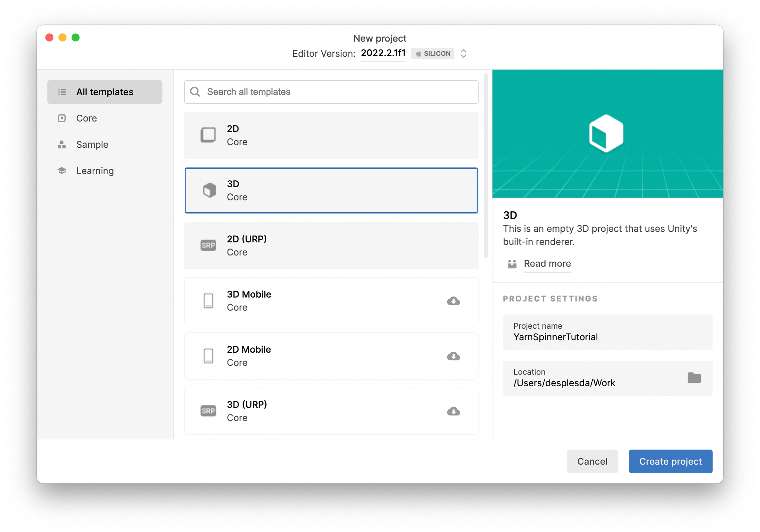Click download cloud icon for 2D Mobile
Screen dimensions: 760x532
(x=453, y=356)
